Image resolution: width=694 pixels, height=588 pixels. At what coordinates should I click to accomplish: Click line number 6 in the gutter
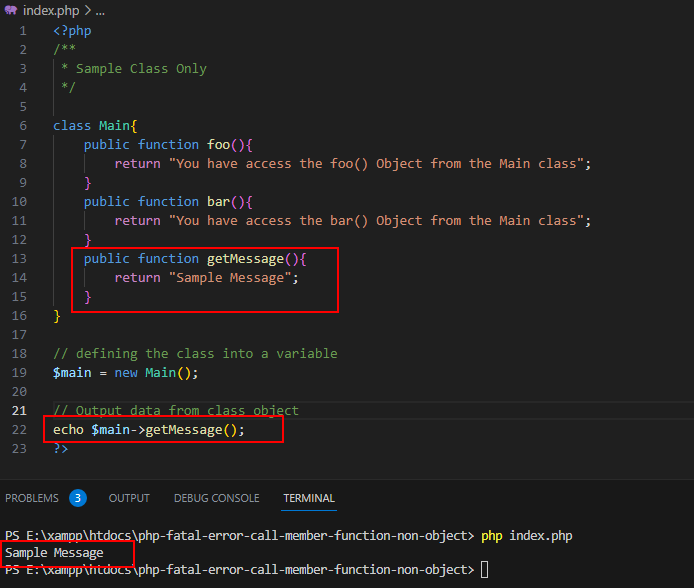[23, 126]
